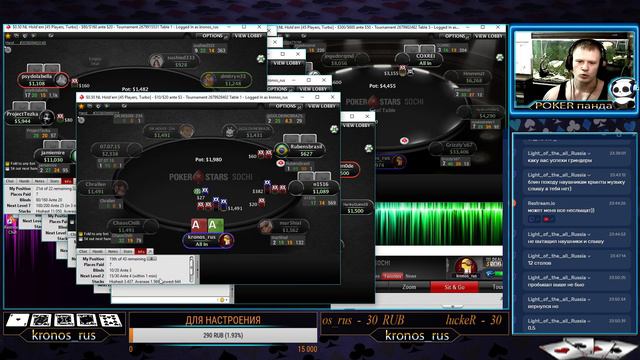Click VIEW LOBBY in the Pot $4,455 table window
This screenshot has height=360, width=640.
(x=489, y=36)
